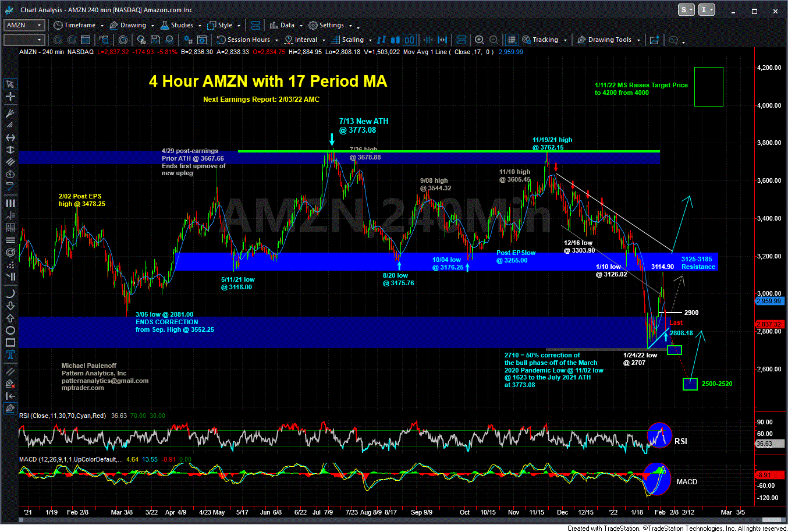
Task: Click the I interval link button
Action: 707,10
